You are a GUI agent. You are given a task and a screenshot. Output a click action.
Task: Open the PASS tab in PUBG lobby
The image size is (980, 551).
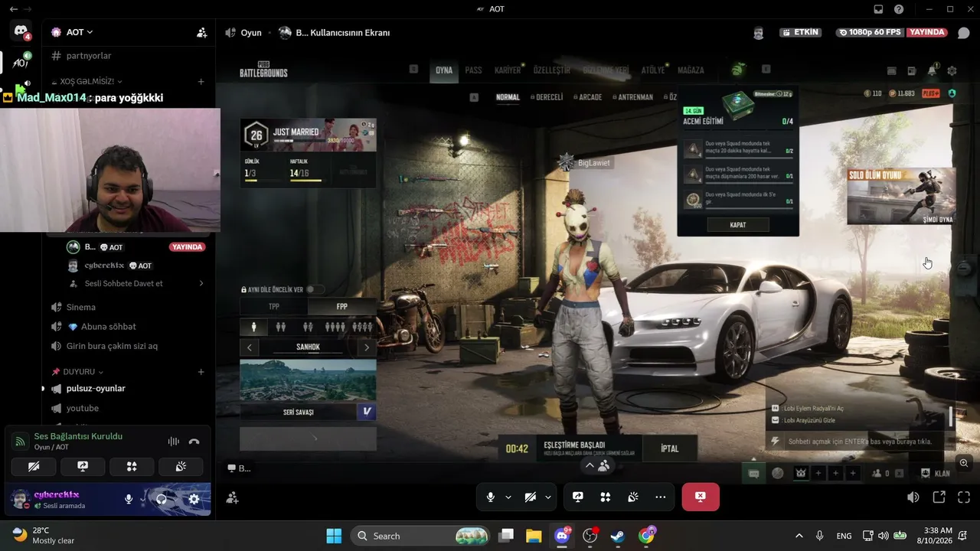(x=473, y=70)
